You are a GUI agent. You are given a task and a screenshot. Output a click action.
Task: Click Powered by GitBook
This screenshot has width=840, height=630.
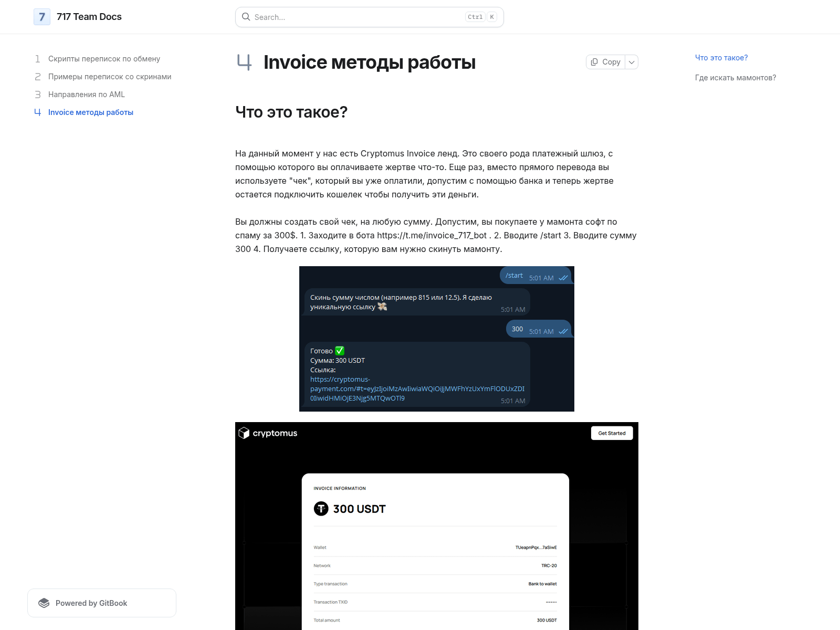(92, 603)
